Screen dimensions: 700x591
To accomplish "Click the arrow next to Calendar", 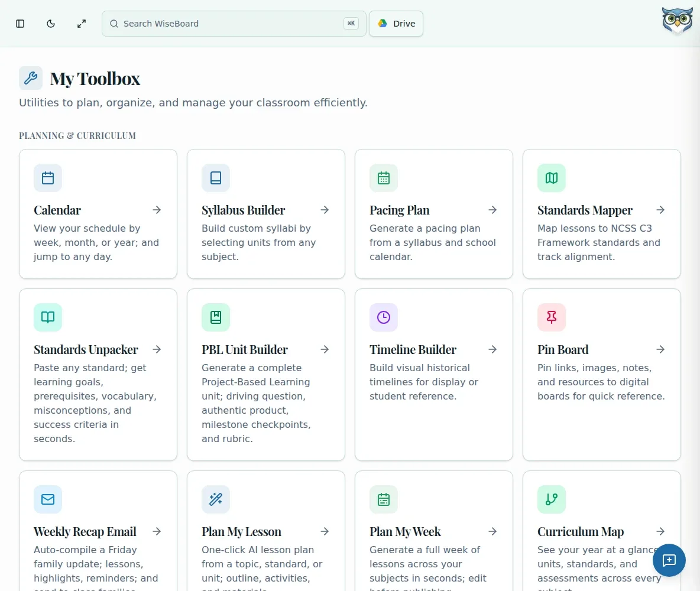I will point(157,210).
